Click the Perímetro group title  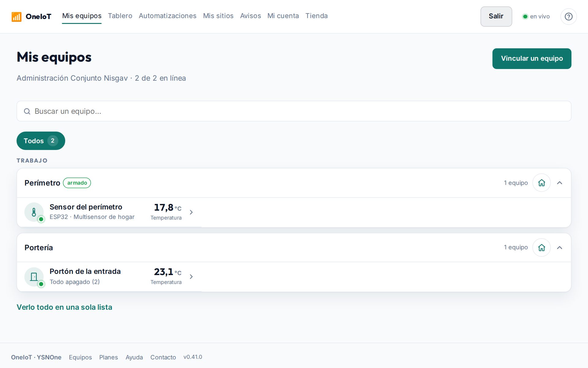42,183
